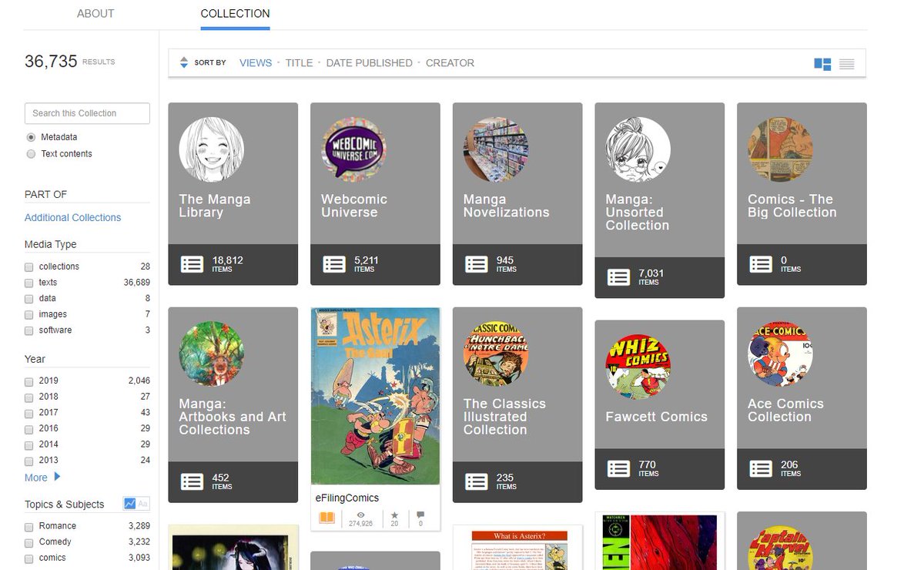
Task: Select Text contents search option
Action: click(31, 154)
